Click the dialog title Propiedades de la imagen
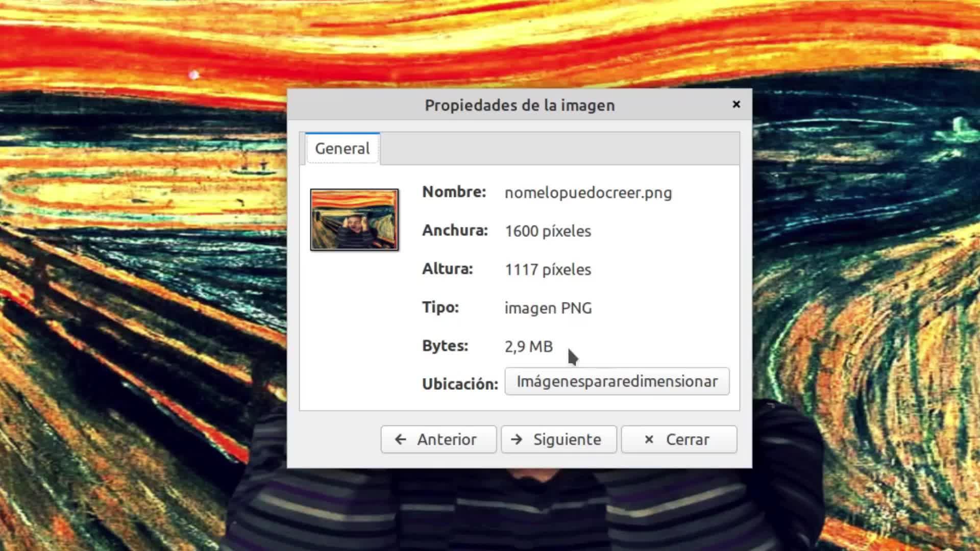This screenshot has width=980, height=551. tap(520, 105)
